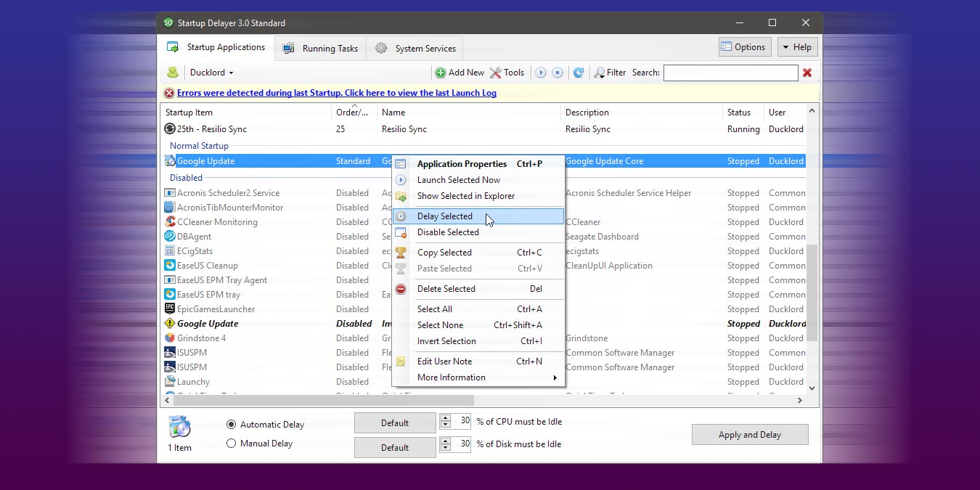
Task: Choose Delete Selected from the context menu
Action: pyautogui.click(x=445, y=288)
